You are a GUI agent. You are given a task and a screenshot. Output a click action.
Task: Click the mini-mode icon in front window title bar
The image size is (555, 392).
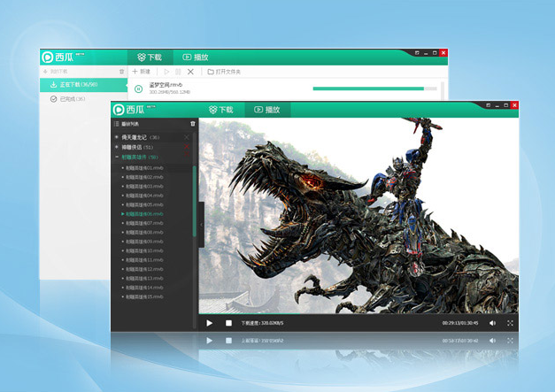click(488, 105)
